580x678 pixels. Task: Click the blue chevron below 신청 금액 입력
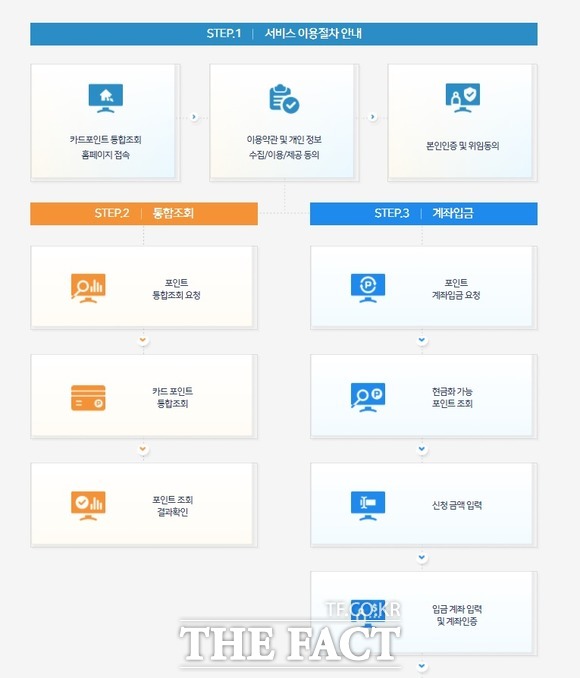coord(422,558)
